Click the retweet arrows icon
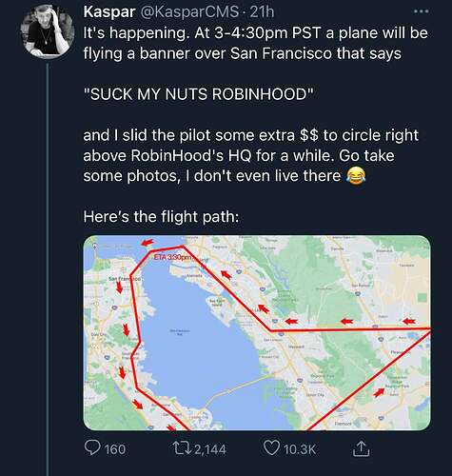Screen dimensions: 452x476 click(x=184, y=448)
